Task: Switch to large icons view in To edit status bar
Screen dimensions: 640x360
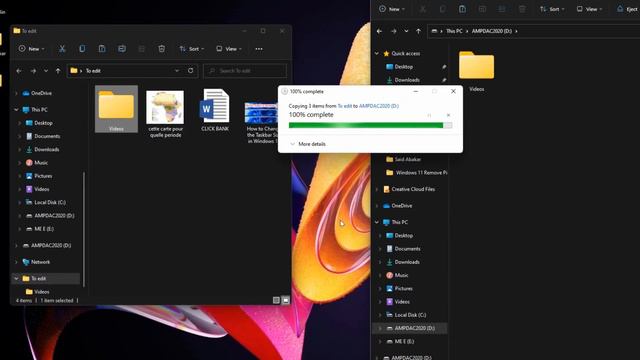Action: [x=286, y=300]
